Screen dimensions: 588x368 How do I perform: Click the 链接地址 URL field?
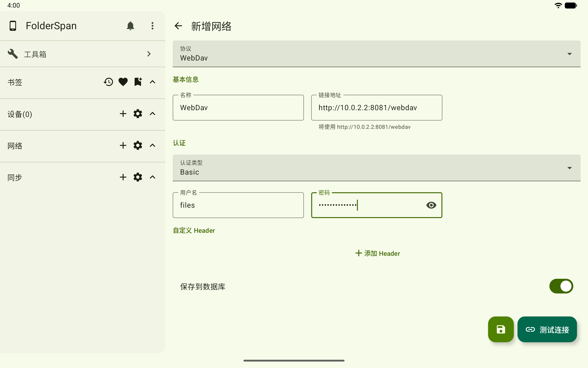tap(377, 108)
